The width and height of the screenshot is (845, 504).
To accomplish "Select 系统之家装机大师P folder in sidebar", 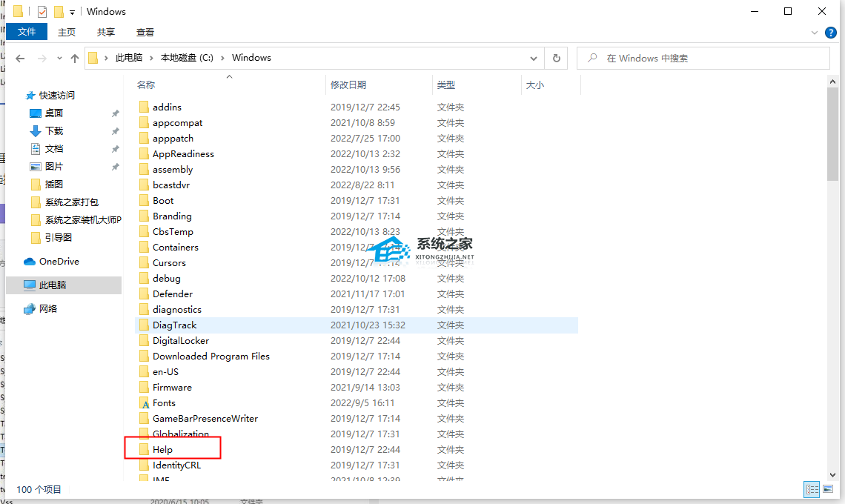I will pyautogui.click(x=83, y=220).
